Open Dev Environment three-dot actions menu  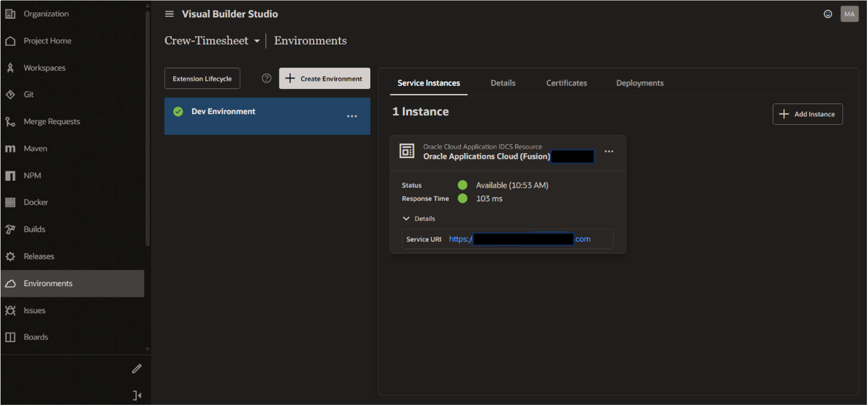click(352, 117)
